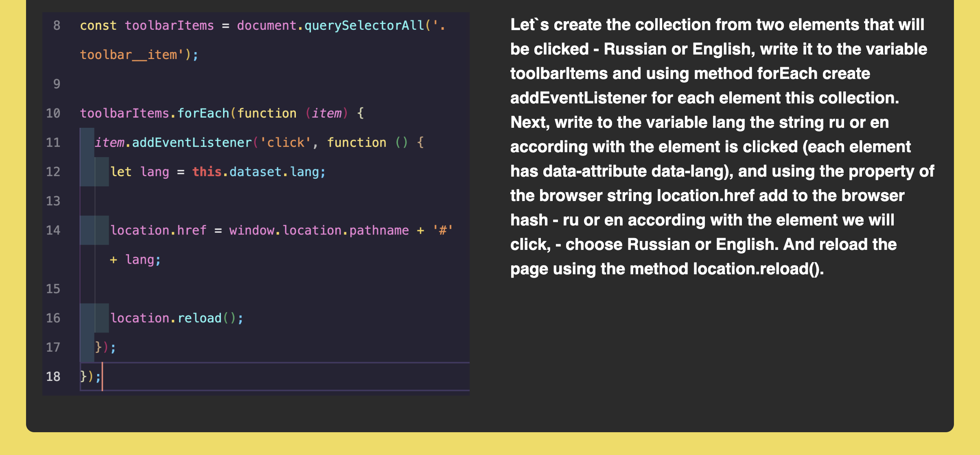980x455 pixels.
Task: Click line number 14 in the gutter
Action: coord(53,230)
